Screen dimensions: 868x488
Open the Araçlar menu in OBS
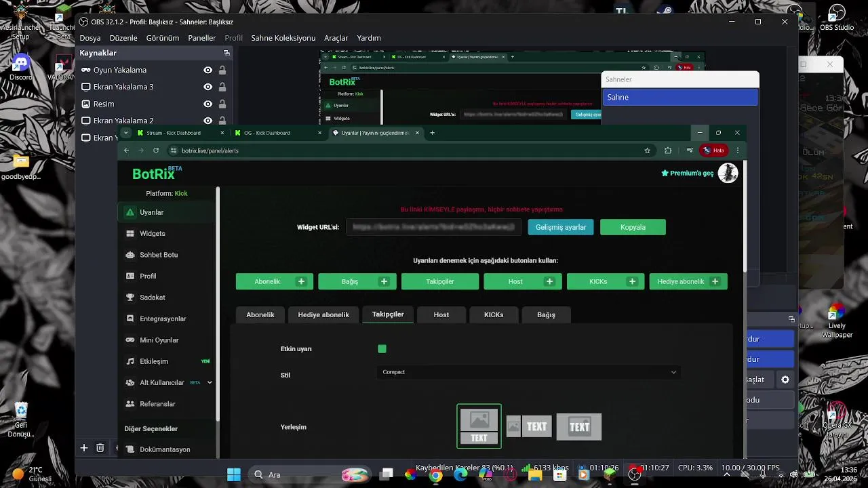[336, 38]
